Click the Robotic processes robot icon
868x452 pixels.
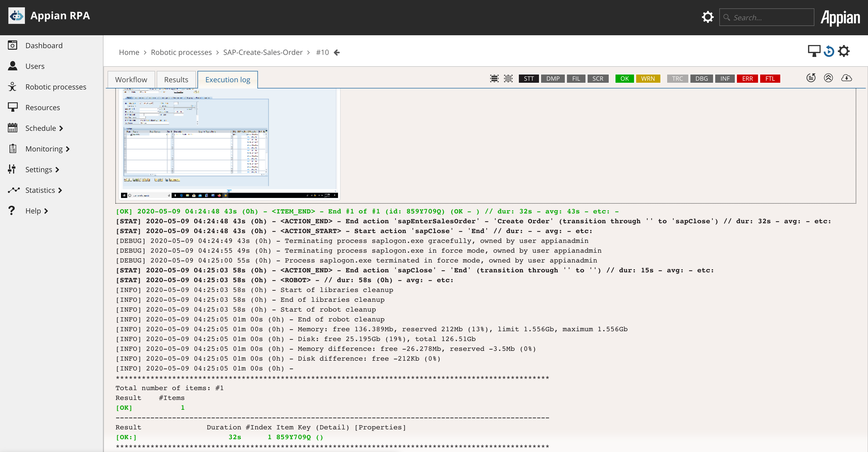12,87
